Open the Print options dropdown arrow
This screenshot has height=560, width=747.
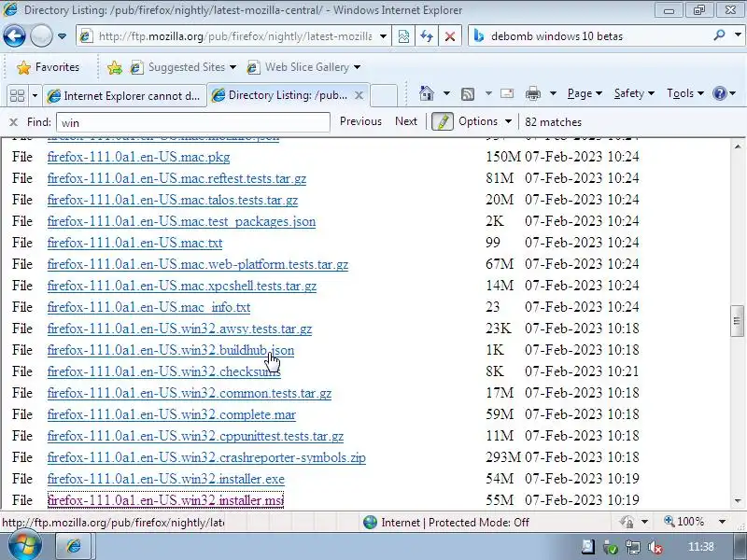coord(553,93)
